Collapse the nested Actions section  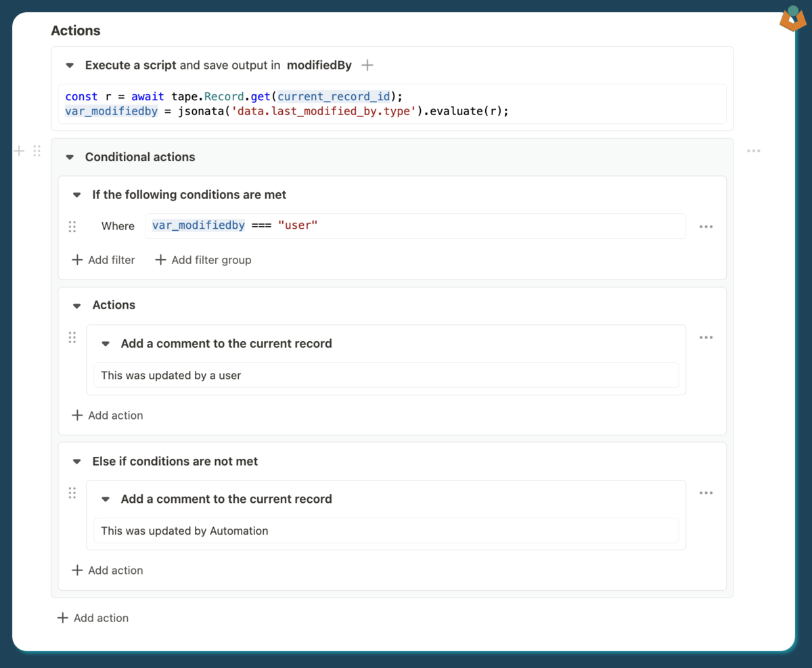(77, 305)
